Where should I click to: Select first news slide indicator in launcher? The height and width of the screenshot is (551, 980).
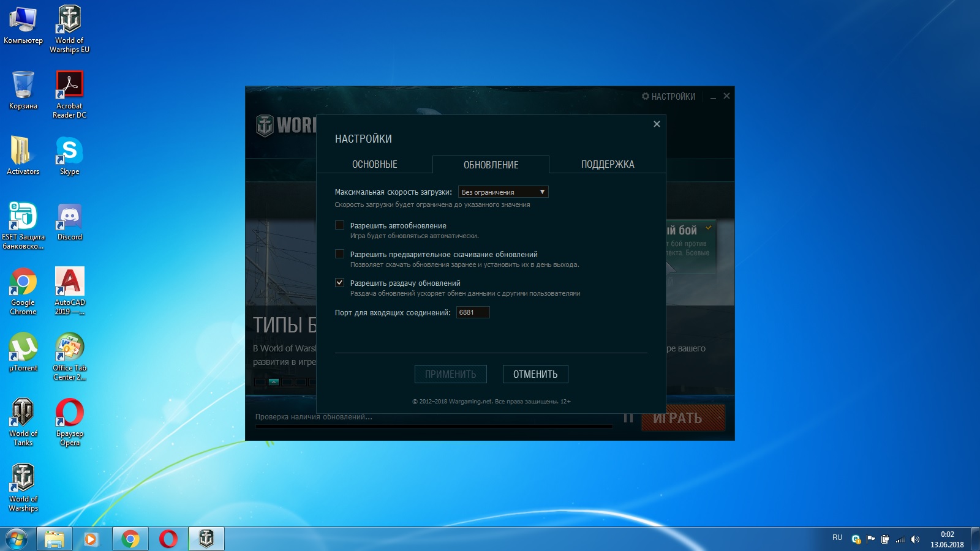click(260, 382)
